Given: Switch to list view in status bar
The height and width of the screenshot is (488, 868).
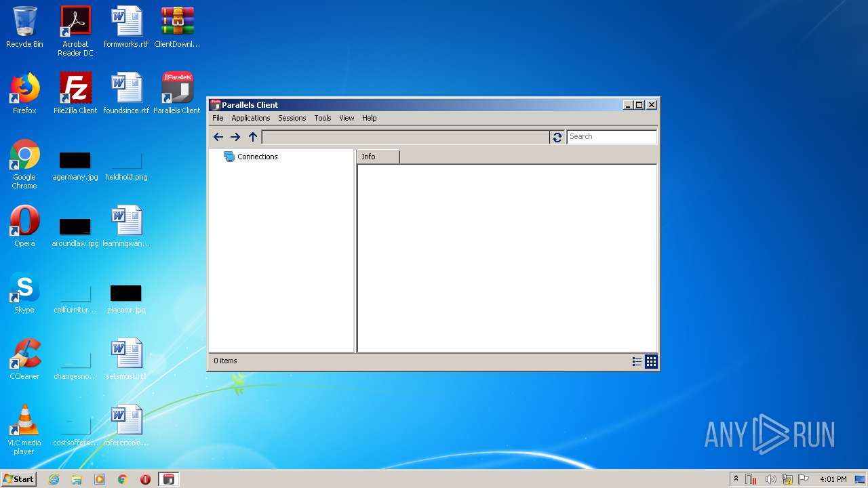Looking at the screenshot, I should coord(637,362).
